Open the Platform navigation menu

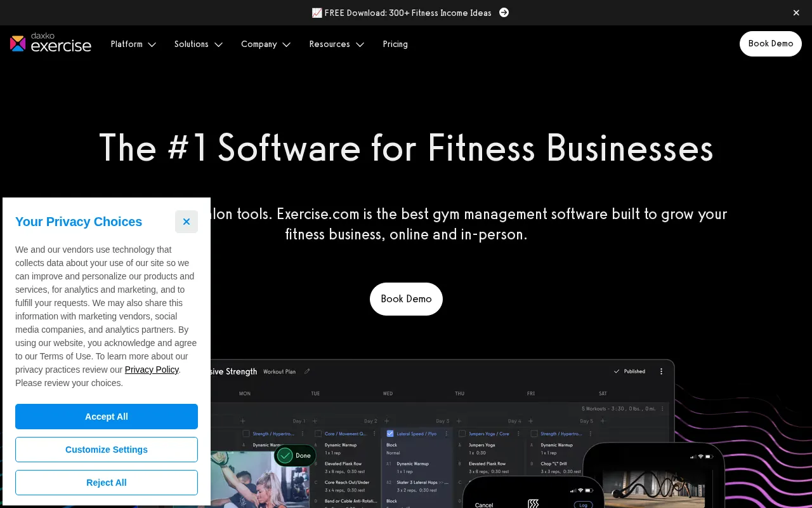click(x=126, y=44)
